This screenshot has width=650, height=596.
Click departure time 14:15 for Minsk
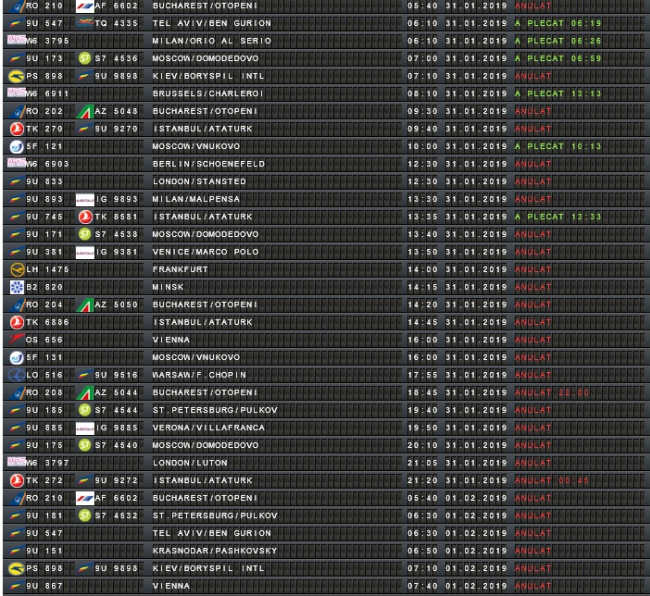[x=422, y=287]
